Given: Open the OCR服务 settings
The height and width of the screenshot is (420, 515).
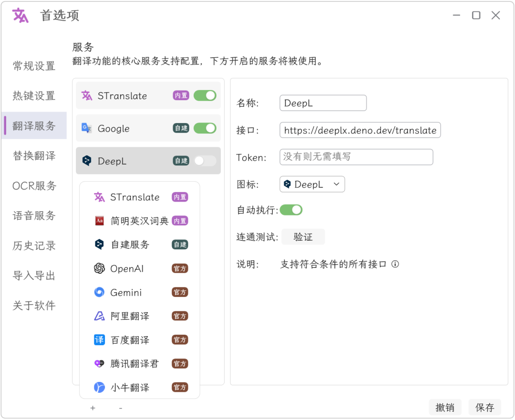Looking at the screenshot, I should (x=34, y=186).
